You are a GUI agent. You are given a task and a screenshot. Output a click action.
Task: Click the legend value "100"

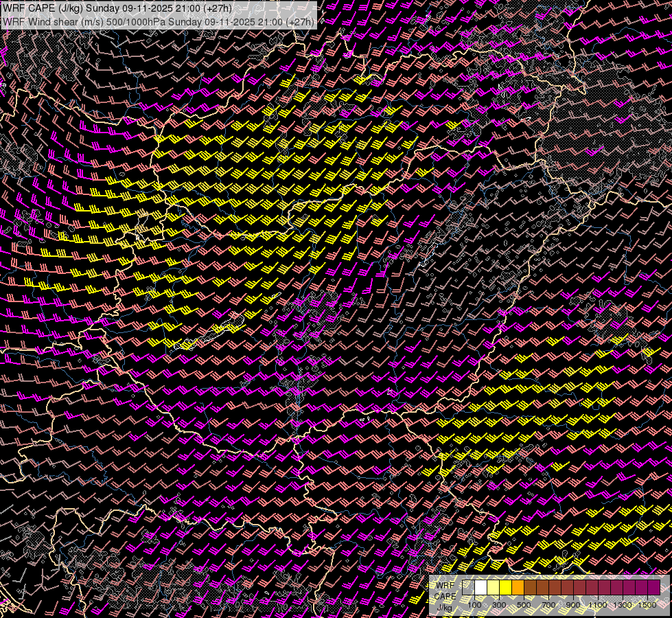point(474,605)
